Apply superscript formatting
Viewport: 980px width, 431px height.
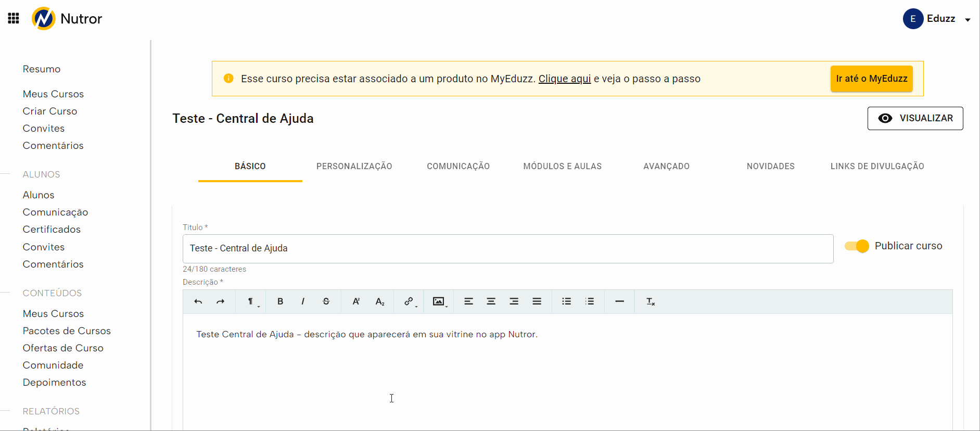pyautogui.click(x=356, y=301)
